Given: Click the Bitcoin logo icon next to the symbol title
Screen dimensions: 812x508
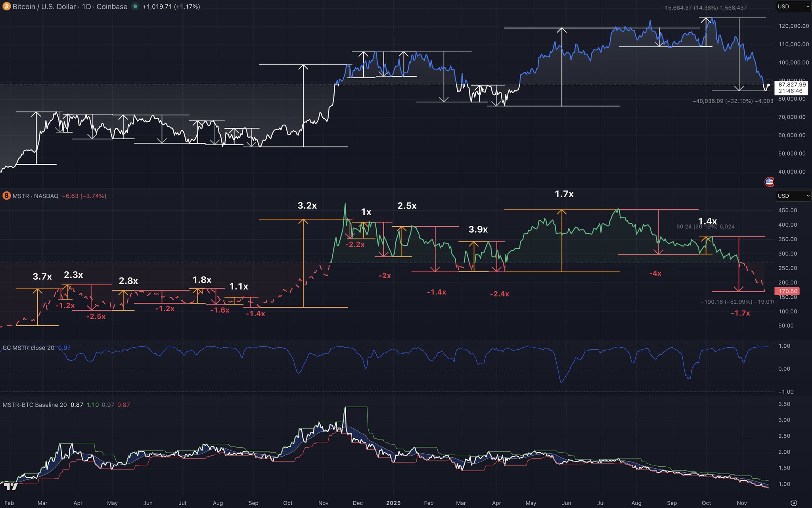Looking at the screenshot, I should pyautogui.click(x=6, y=7).
